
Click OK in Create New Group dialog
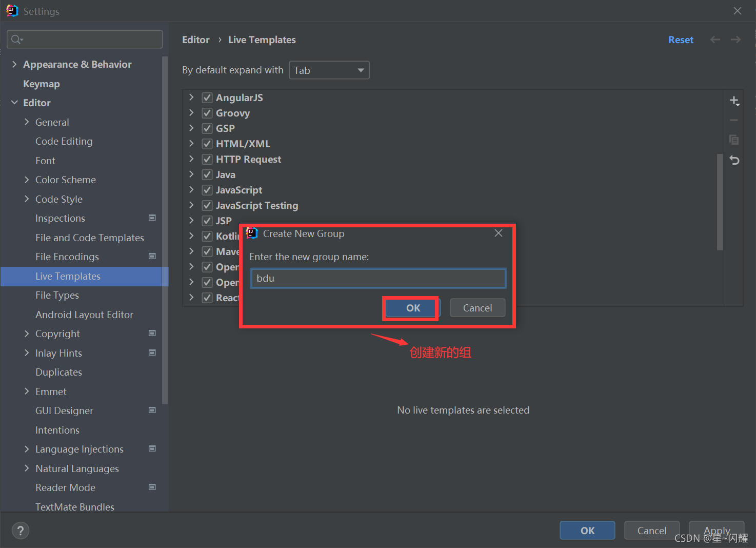tap(413, 308)
